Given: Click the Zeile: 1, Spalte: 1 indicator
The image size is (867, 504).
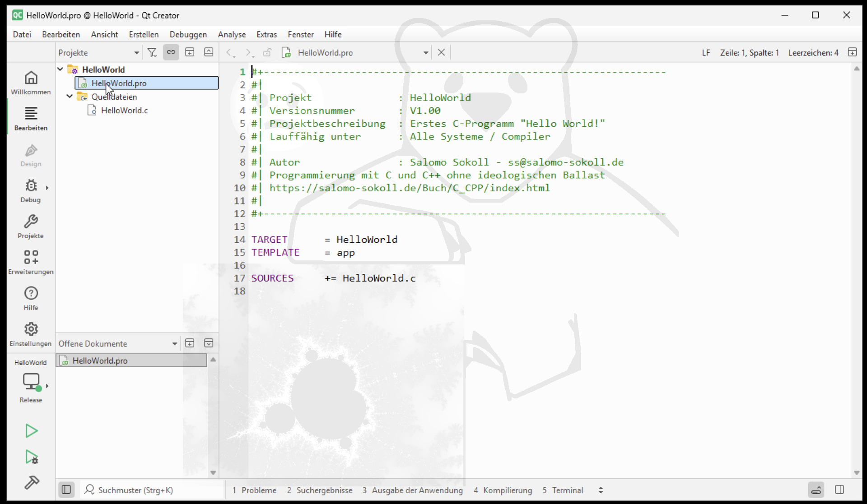Looking at the screenshot, I should pos(750,52).
